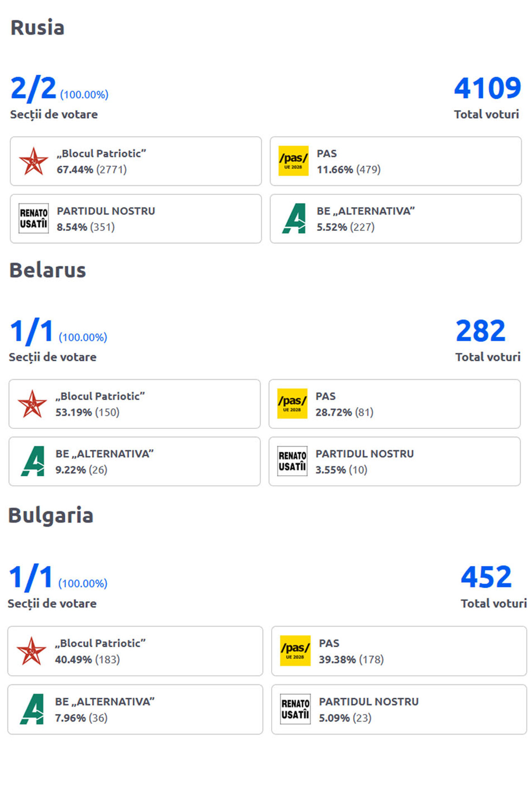Click the Renato Usatîi logo under Belarus
The height and width of the screenshot is (812, 531).
292,461
